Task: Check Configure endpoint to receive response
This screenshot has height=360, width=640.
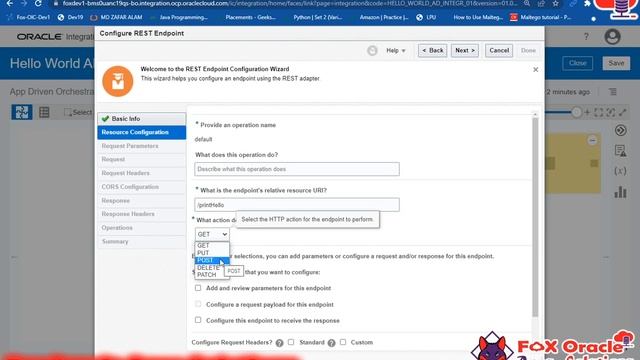Action: tap(198, 320)
